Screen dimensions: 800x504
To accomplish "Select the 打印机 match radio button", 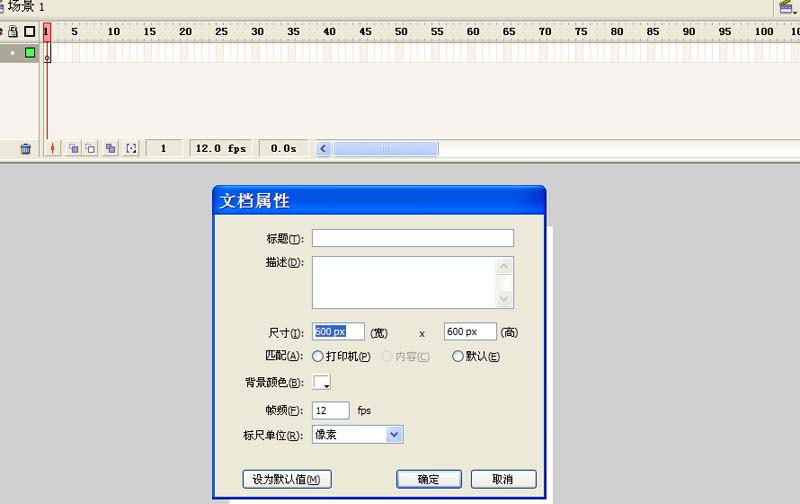I will (x=318, y=356).
